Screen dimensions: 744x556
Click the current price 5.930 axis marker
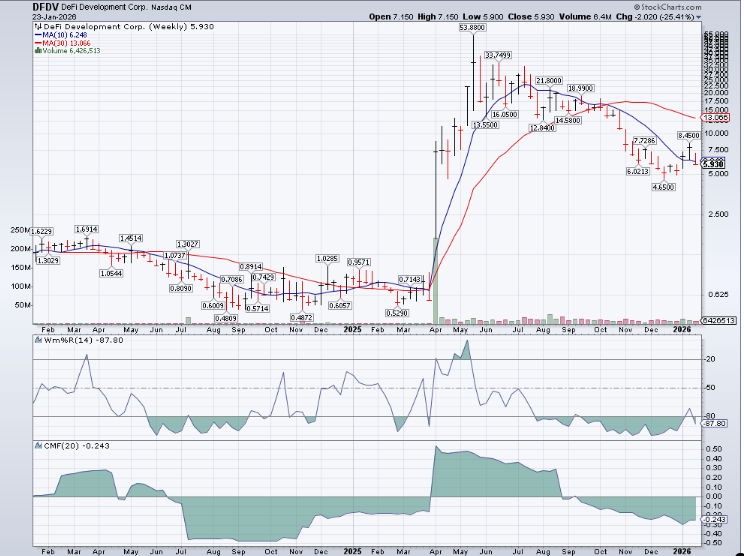pos(713,163)
